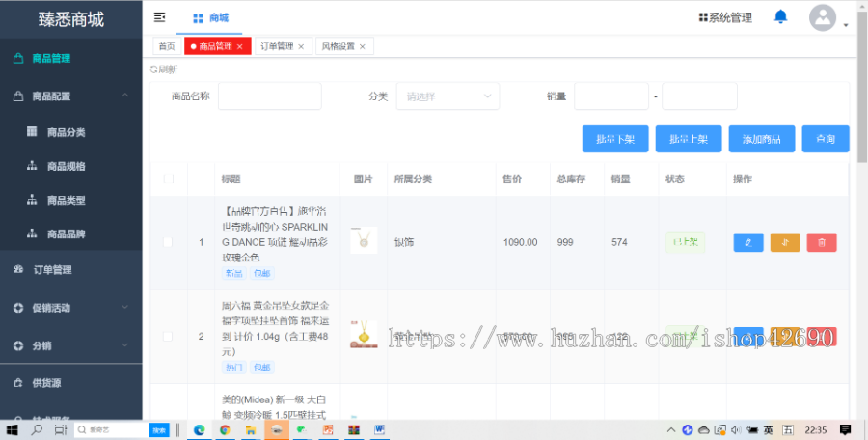Click the 臻悉商城 logo title
The image size is (868, 440).
70,19
